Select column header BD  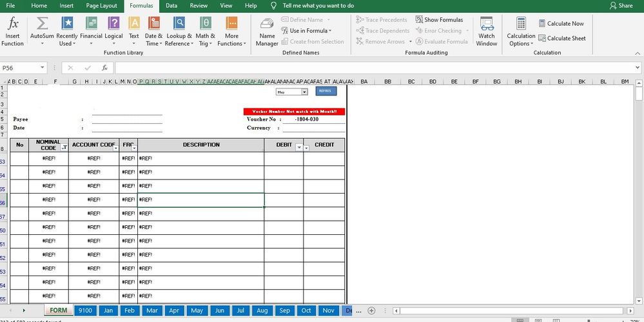[433, 82]
